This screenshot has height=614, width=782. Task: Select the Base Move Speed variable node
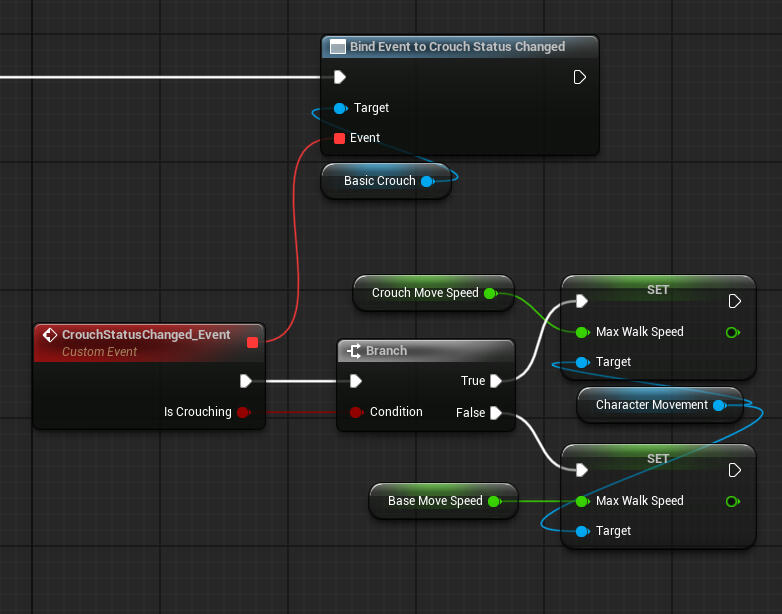tap(435, 501)
